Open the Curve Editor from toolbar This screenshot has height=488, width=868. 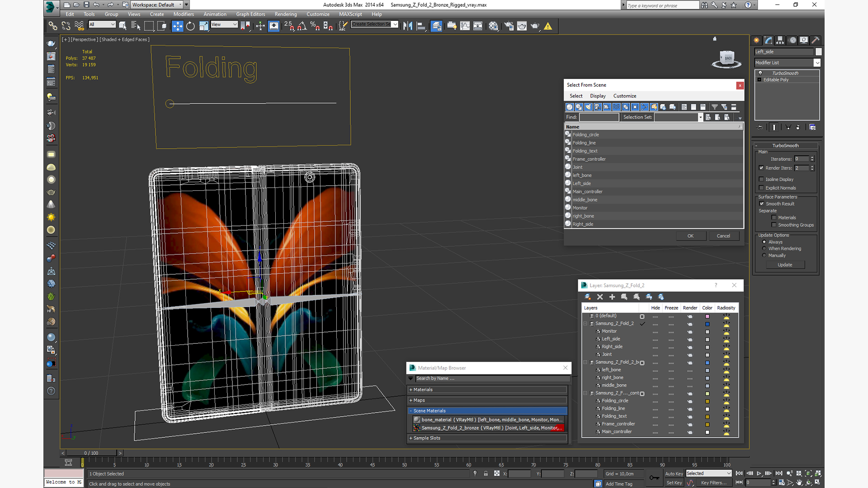click(465, 26)
